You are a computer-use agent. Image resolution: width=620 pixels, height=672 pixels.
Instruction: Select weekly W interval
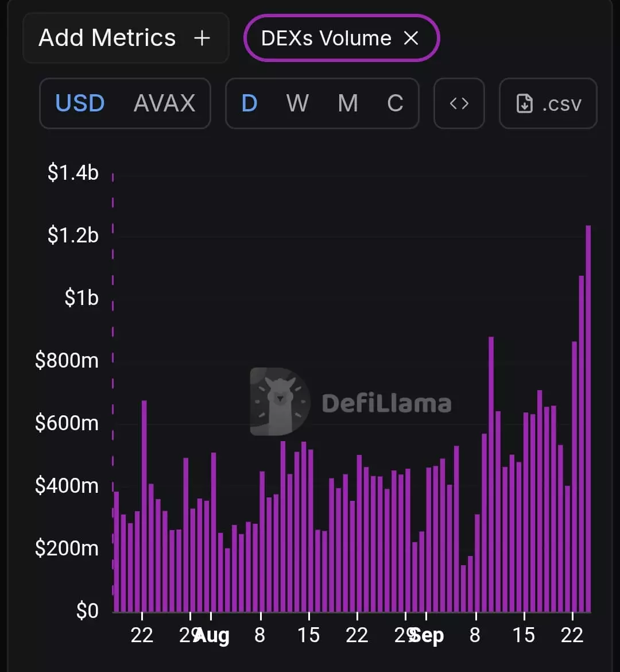coord(297,103)
